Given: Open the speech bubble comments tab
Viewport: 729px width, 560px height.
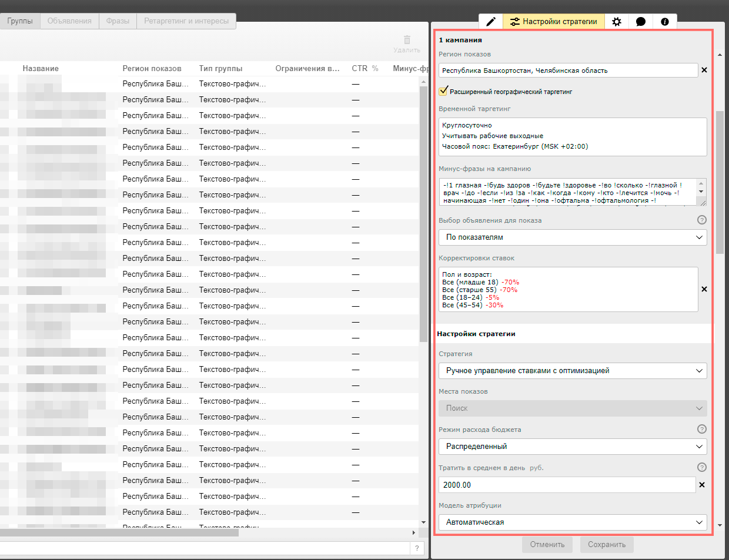Looking at the screenshot, I should (x=641, y=22).
